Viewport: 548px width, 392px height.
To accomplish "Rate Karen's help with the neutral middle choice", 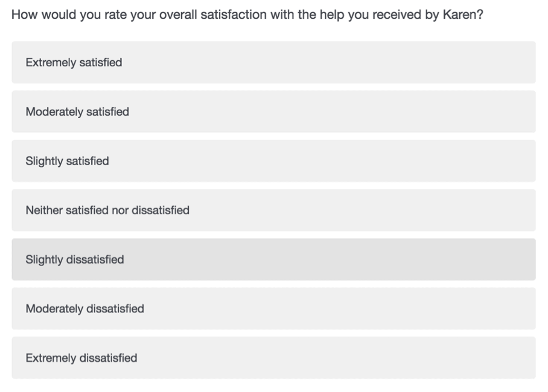I will [x=273, y=210].
